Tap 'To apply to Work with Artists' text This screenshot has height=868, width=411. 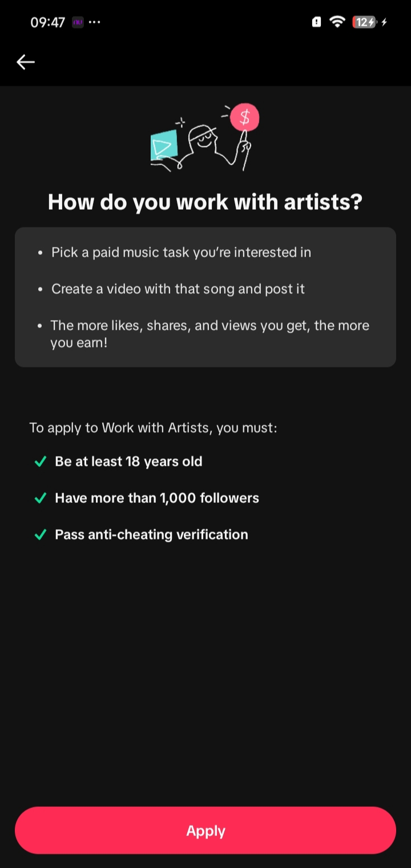[x=153, y=427]
